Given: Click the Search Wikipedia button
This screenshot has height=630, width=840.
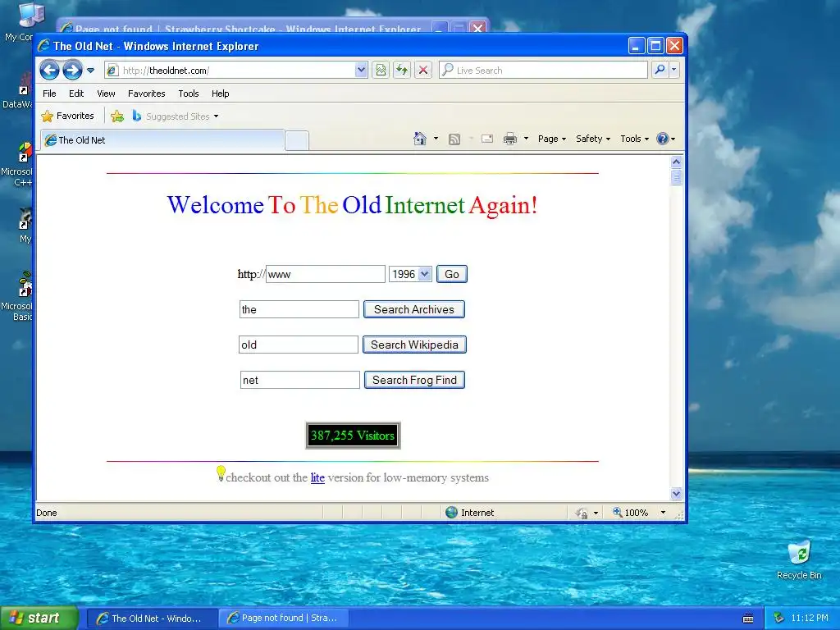Looking at the screenshot, I should tap(414, 345).
